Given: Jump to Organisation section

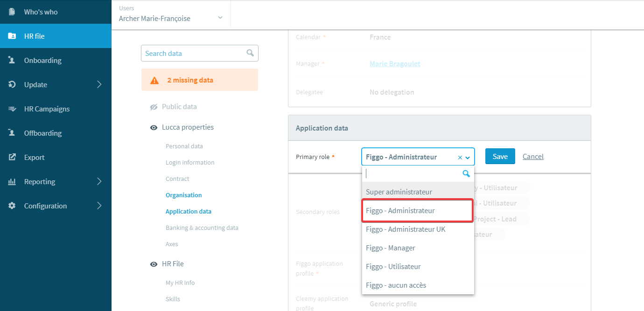Looking at the screenshot, I should pos(184,195).
